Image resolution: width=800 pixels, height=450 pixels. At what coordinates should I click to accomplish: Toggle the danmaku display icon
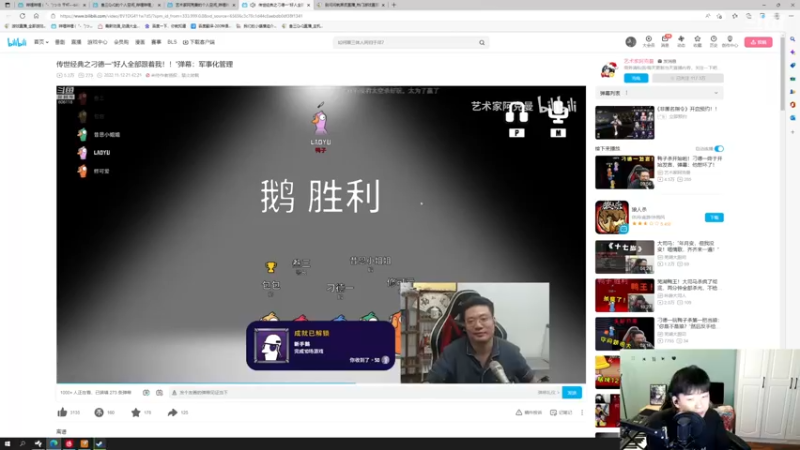[146, 392]
